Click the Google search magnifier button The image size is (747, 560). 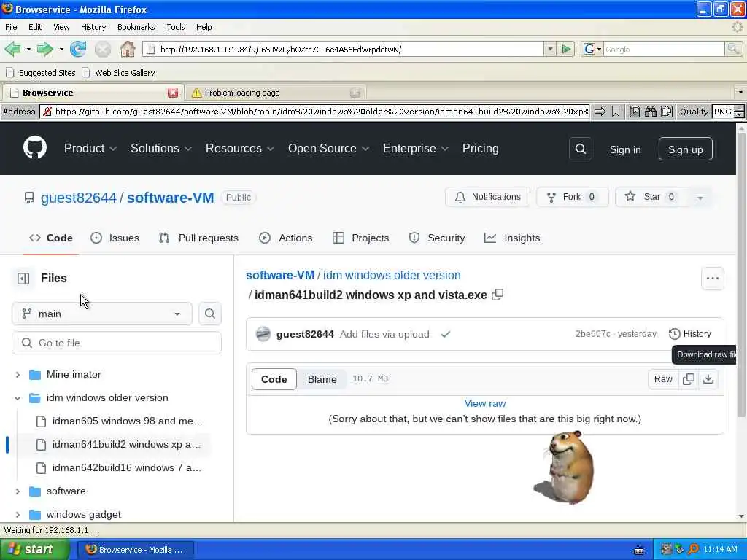733,49
